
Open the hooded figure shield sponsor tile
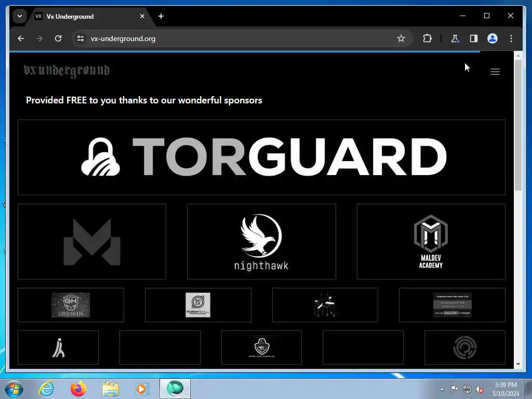click(x=261, y=348)
